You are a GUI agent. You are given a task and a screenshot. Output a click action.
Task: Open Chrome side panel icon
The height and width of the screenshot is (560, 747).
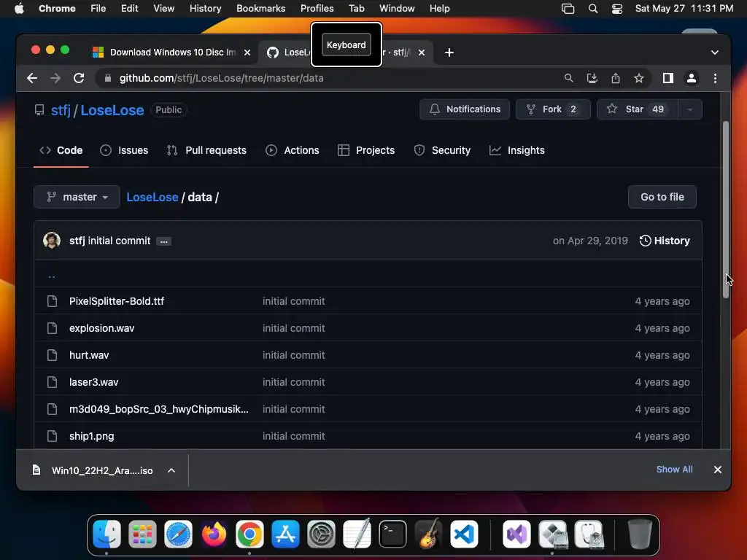click(x=668, y=78)
